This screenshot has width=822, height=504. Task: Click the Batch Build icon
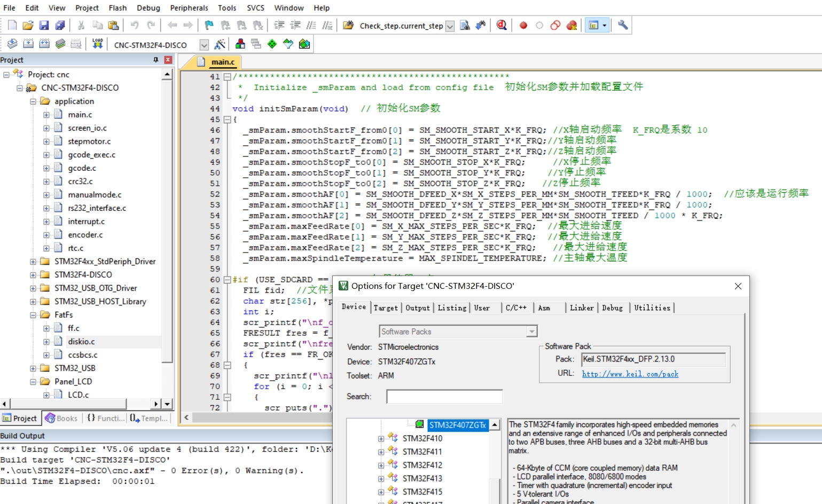[x=60, y=44]
